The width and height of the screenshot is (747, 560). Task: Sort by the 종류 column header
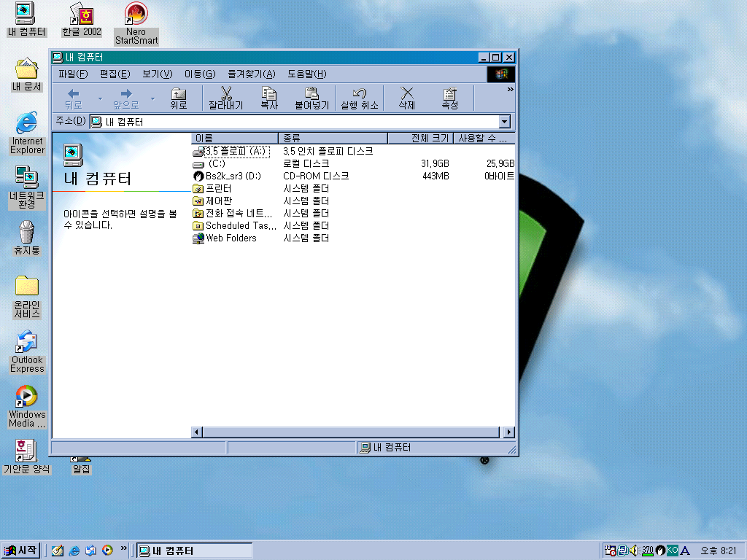click(x=332, y=138)
